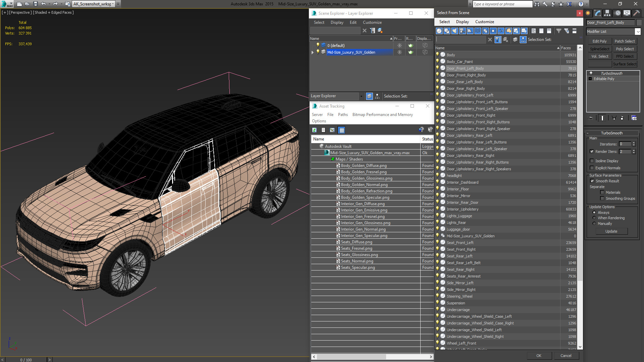This screenshot has height=362, width=644.
Task: Select Interior_Dashboard in the object list
Action: [462, 182]
